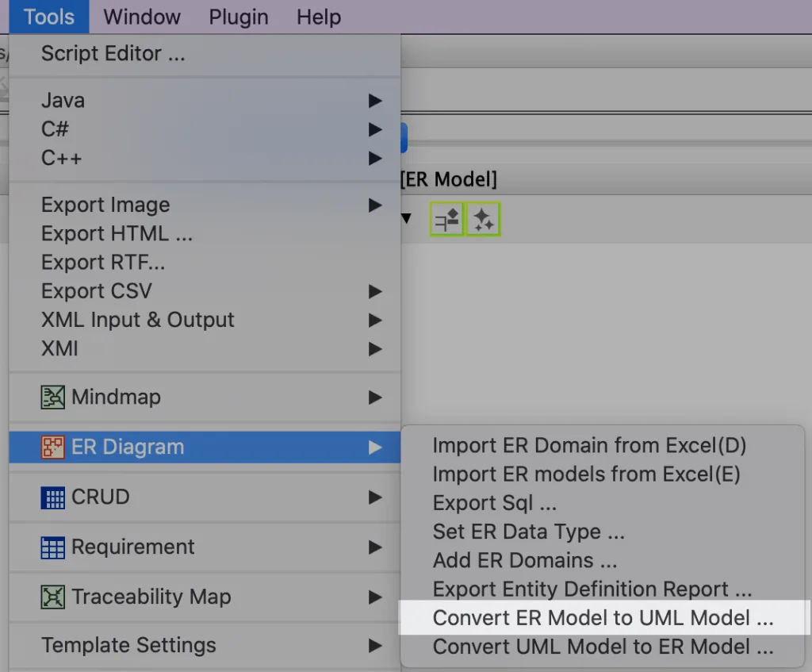Expand the C# submenu
812x672 pixels.
tap(205, 129)
